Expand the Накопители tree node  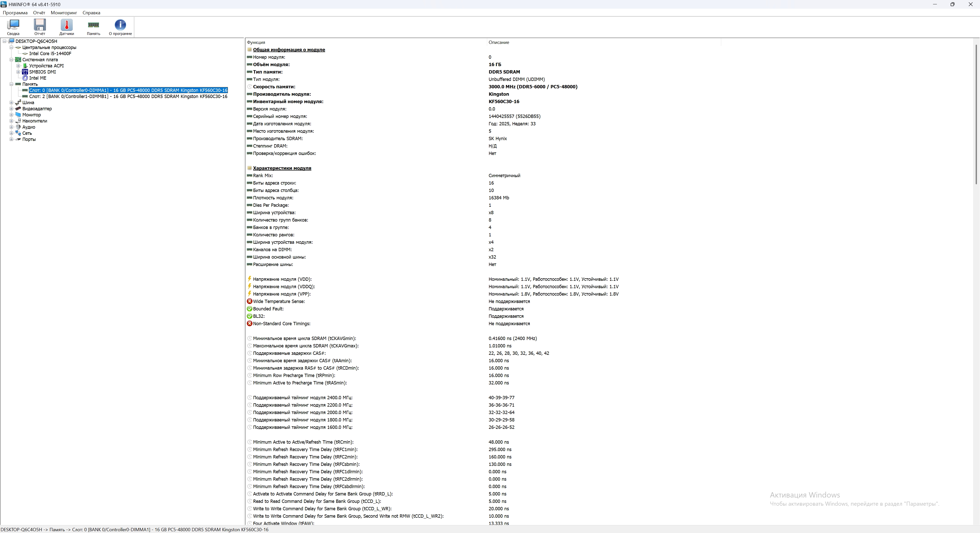11,121
